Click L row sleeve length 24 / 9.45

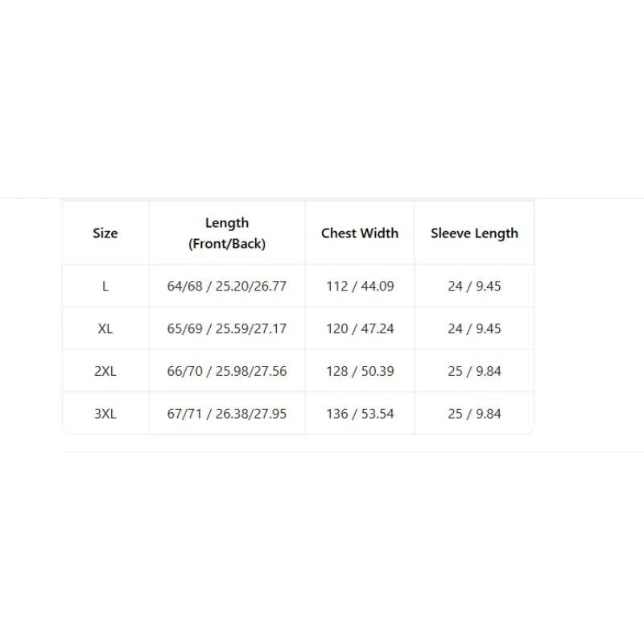[x=474, y=286]
